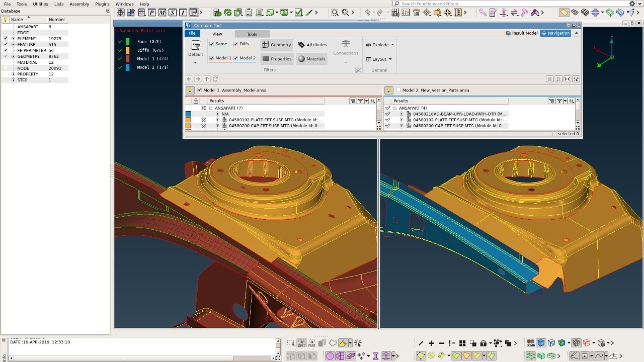644x362 pixels.
Task: Click the trash bin toolbar icon
Action: click(416, 13)
